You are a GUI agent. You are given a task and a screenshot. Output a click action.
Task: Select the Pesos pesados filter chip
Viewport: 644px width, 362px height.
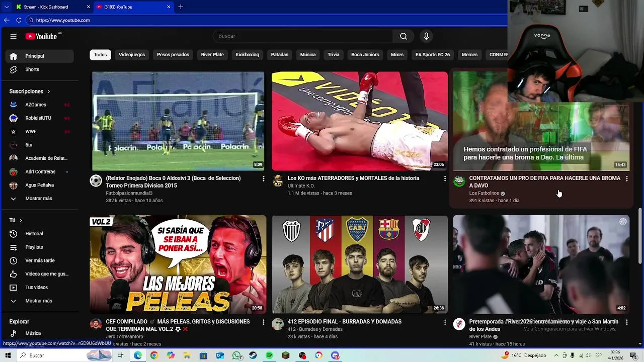click(x=173, y=55)
